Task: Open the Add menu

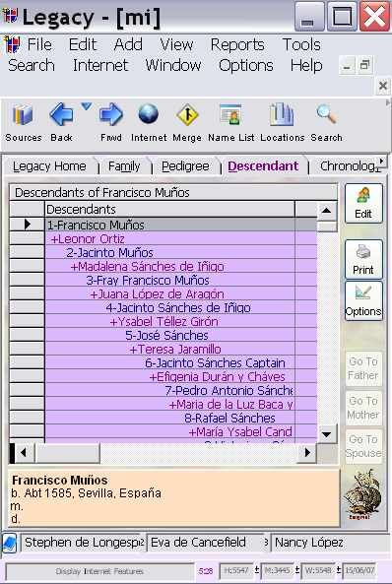Action: click(x=128, y=44)
